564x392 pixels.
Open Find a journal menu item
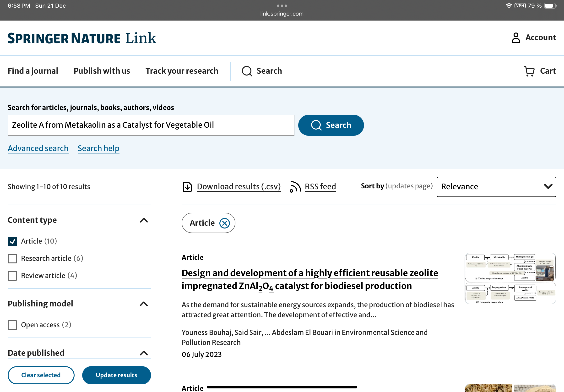point(33,71)
